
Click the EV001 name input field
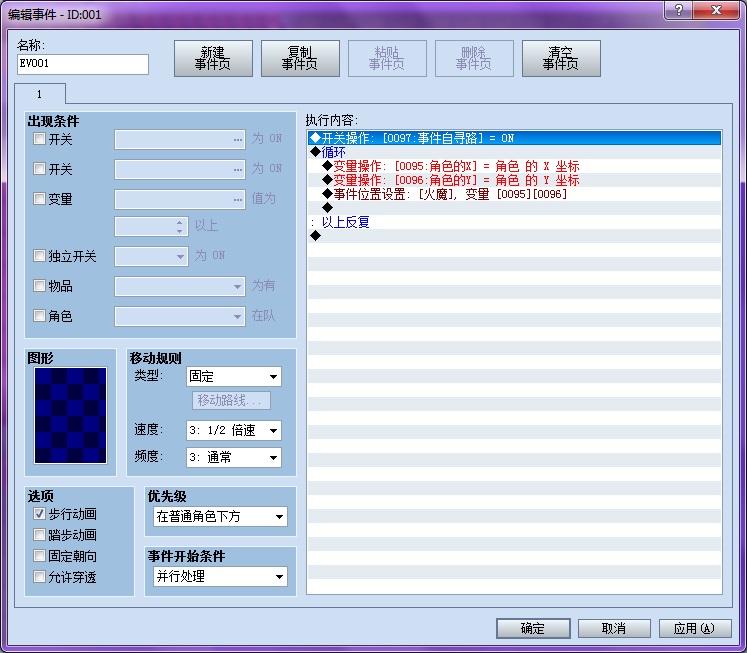(x=83, y=64)
